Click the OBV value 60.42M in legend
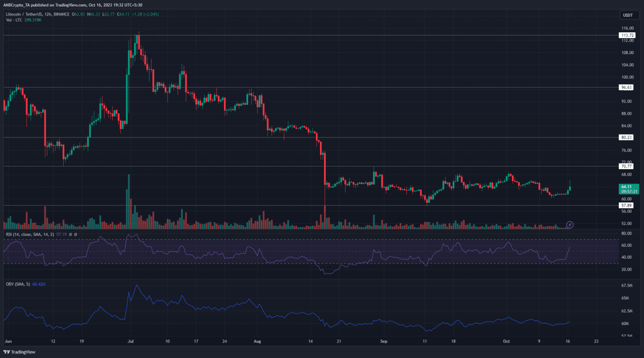The image size is (644, 358). point(39,284)
